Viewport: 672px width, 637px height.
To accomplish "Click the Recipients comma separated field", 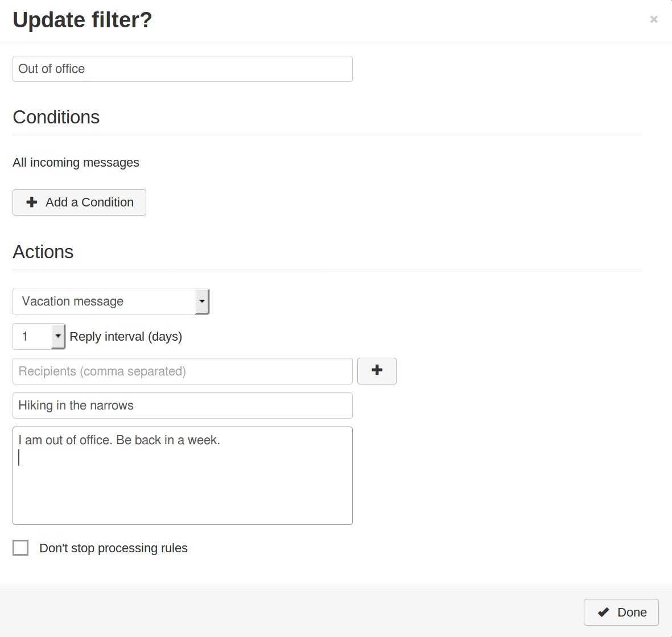I will coord(182,371).
